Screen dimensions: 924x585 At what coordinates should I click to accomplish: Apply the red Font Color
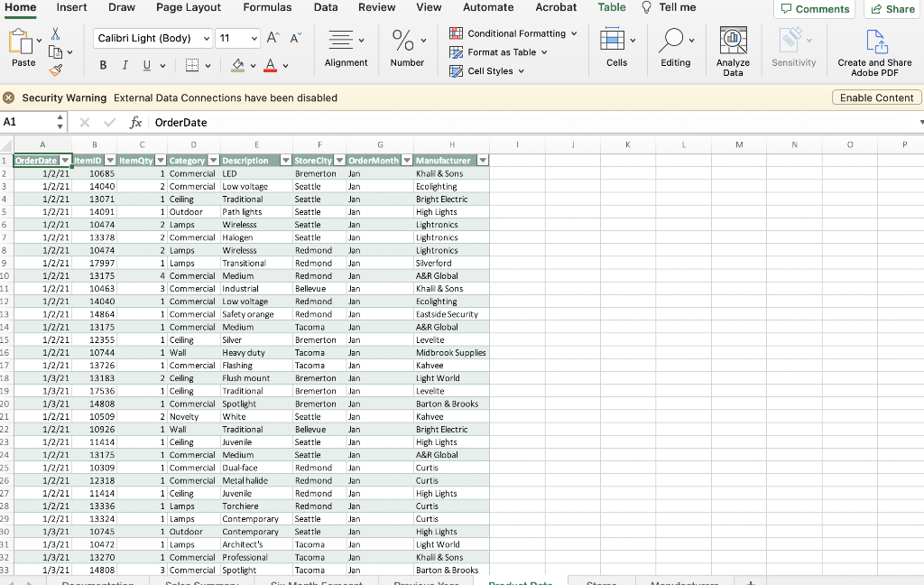click(x=270, y=66)
